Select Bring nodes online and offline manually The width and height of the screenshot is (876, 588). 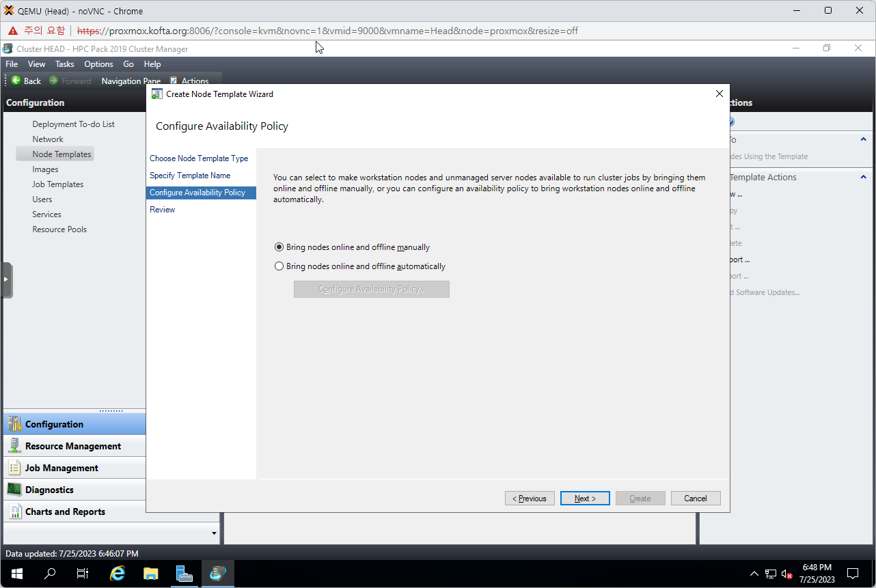(279, 247)
